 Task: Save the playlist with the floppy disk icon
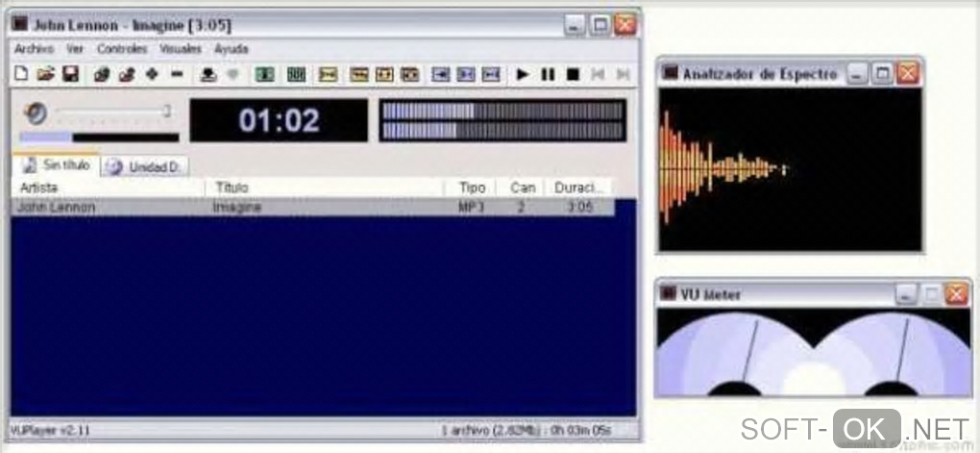click(x=71, y=74)
